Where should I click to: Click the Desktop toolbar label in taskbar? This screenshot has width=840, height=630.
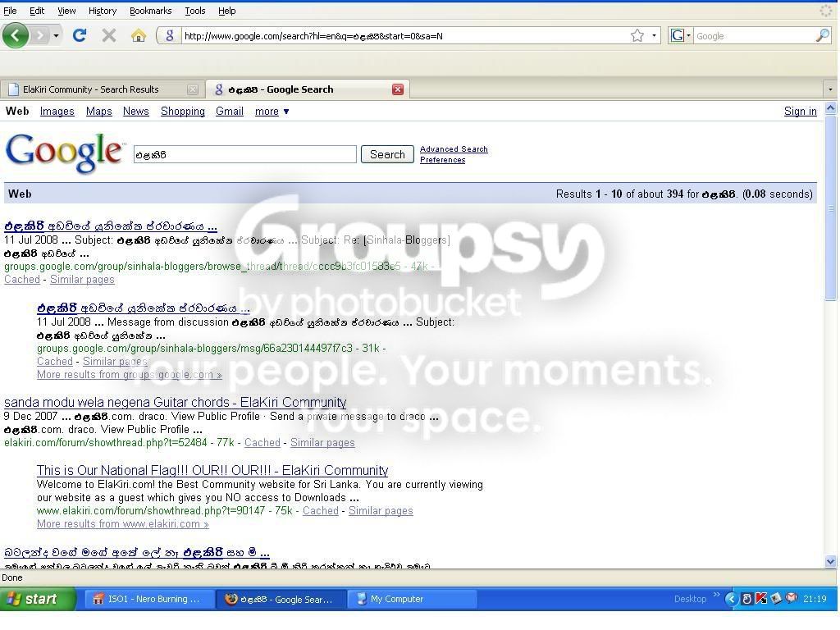point(690,599)
